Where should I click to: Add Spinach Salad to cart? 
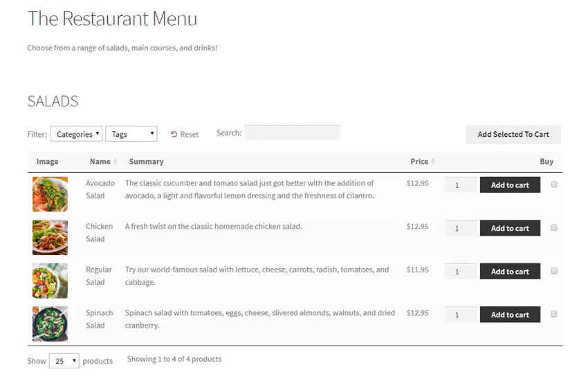[x=510, y=314]
